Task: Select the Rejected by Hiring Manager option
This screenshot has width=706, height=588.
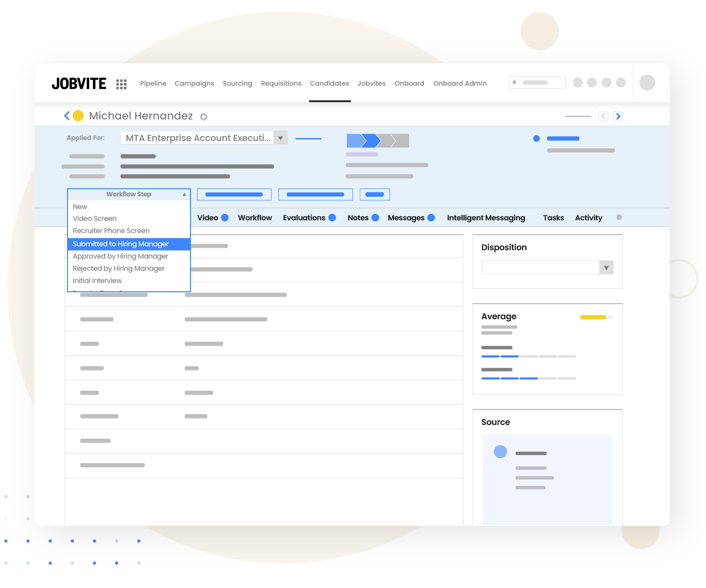Action: [x=119, y=268]
